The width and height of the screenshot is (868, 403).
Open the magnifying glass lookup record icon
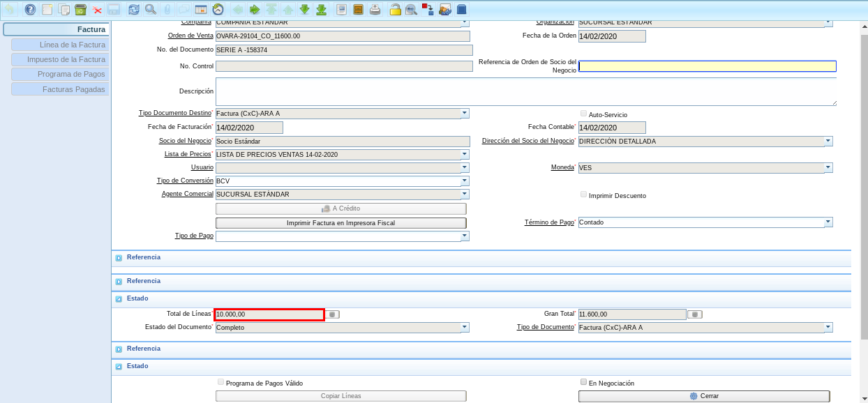click(x=150, y=10)
